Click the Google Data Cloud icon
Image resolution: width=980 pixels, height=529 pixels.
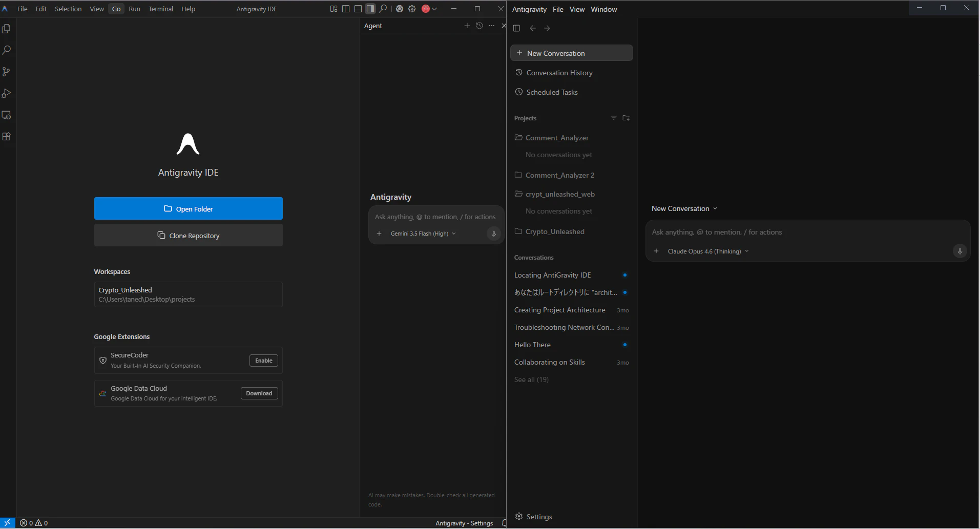(x=103, y=393)
